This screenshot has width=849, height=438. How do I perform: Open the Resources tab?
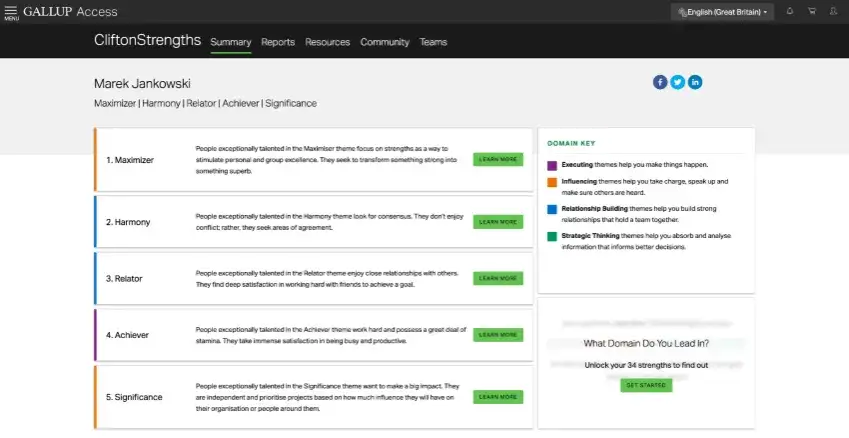click(328, 42)
